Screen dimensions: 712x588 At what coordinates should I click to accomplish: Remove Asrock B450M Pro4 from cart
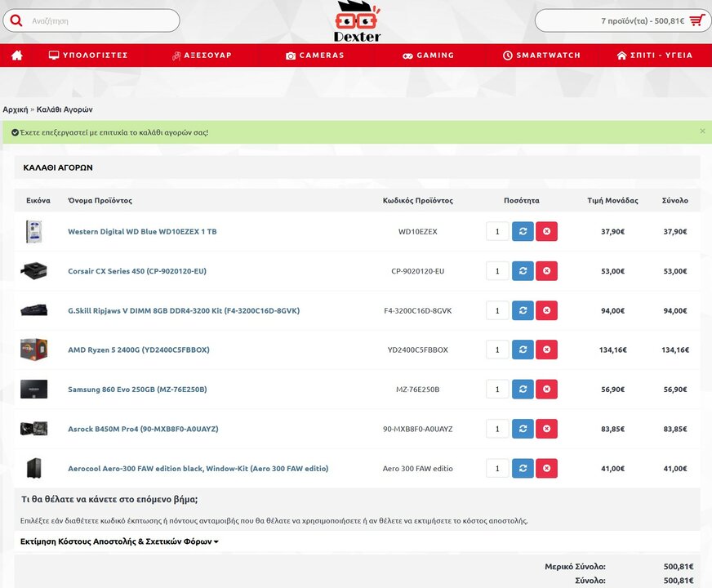coord(547,429)
